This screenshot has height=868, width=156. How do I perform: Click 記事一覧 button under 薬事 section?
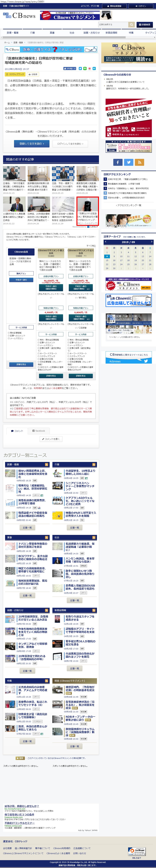(27, 595)
